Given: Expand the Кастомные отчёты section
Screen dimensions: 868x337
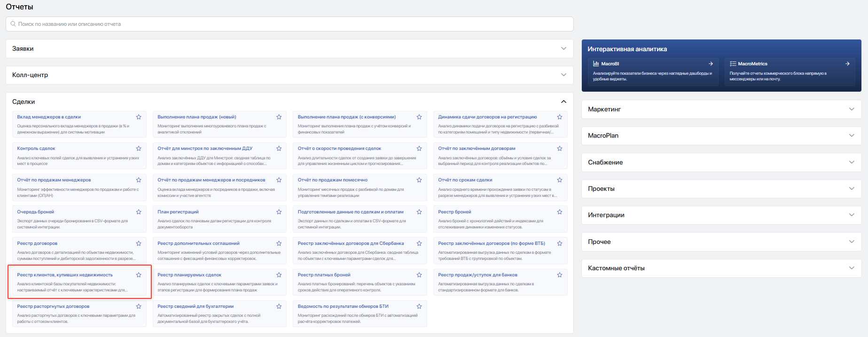Looking at the screenshot, I should coord(721,268).
